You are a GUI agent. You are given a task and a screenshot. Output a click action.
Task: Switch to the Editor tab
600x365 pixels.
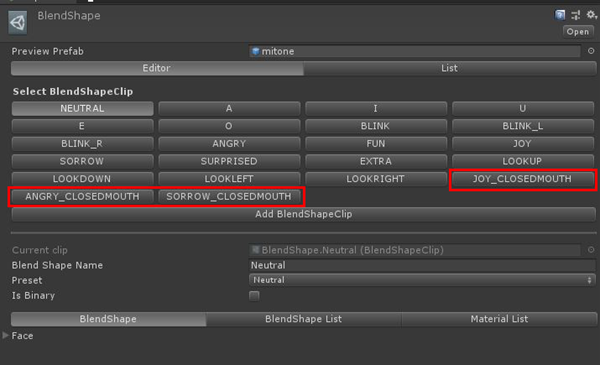[x=157, y=68]
